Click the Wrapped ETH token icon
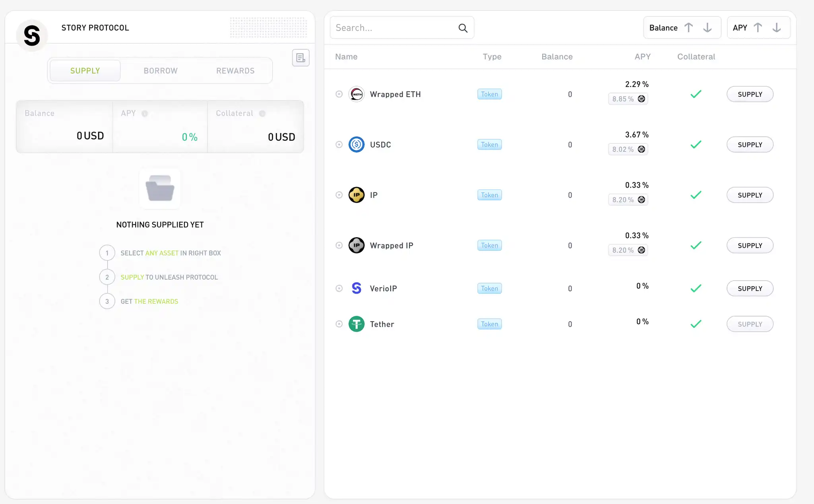 tap(357, 94)
